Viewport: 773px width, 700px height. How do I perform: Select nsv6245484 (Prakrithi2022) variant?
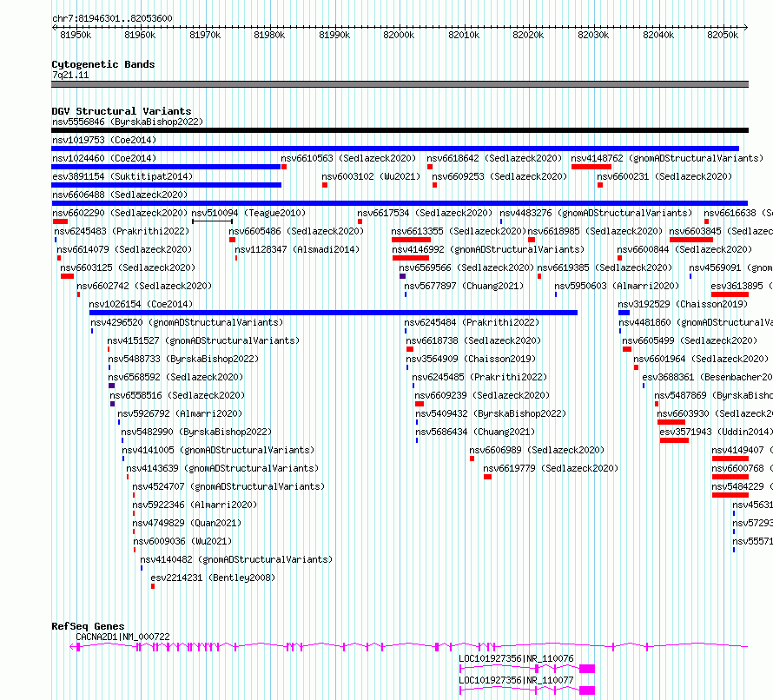click(472, 322)
